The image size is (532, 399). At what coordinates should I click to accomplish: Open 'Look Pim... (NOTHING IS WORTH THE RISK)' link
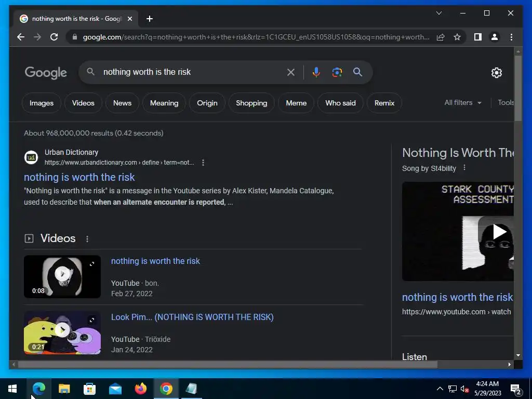pos(192,317)
